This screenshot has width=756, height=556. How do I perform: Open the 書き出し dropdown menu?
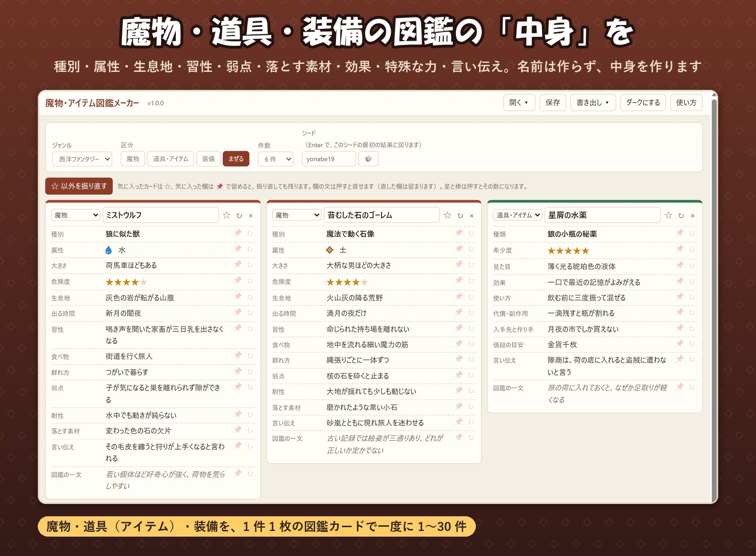pyautogui.click(x=593, y=103)
